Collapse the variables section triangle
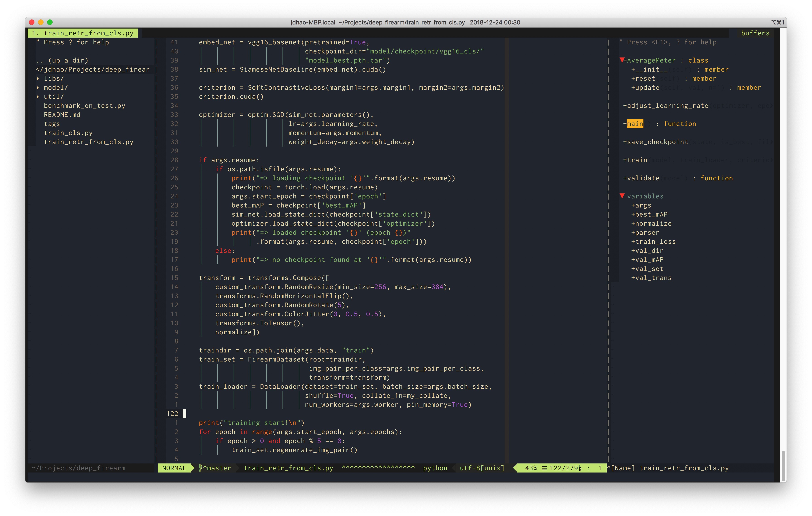Image resolution: width=812 pixels, height=516 pixels. [622, 196]
